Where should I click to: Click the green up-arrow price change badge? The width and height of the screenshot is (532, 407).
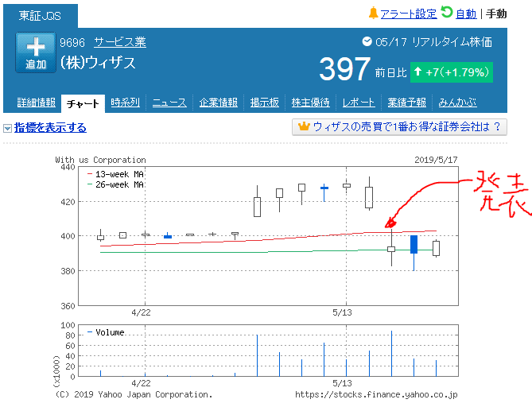(451, 72)
